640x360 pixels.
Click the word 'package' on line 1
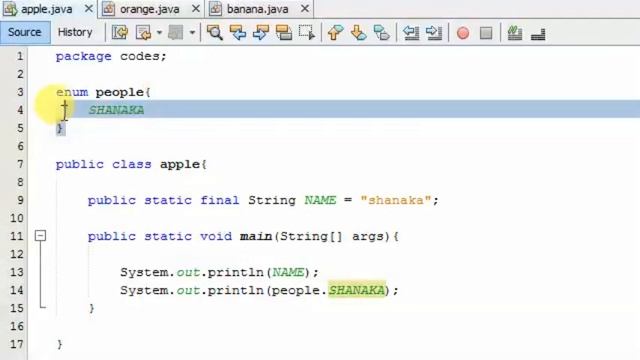(x=83, y=57)
